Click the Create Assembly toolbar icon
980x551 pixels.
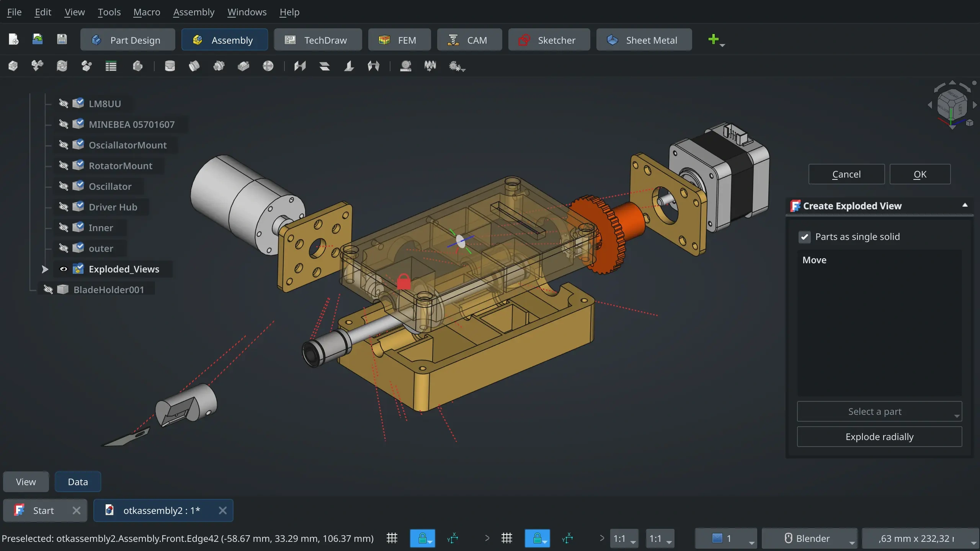click(13, 66)
